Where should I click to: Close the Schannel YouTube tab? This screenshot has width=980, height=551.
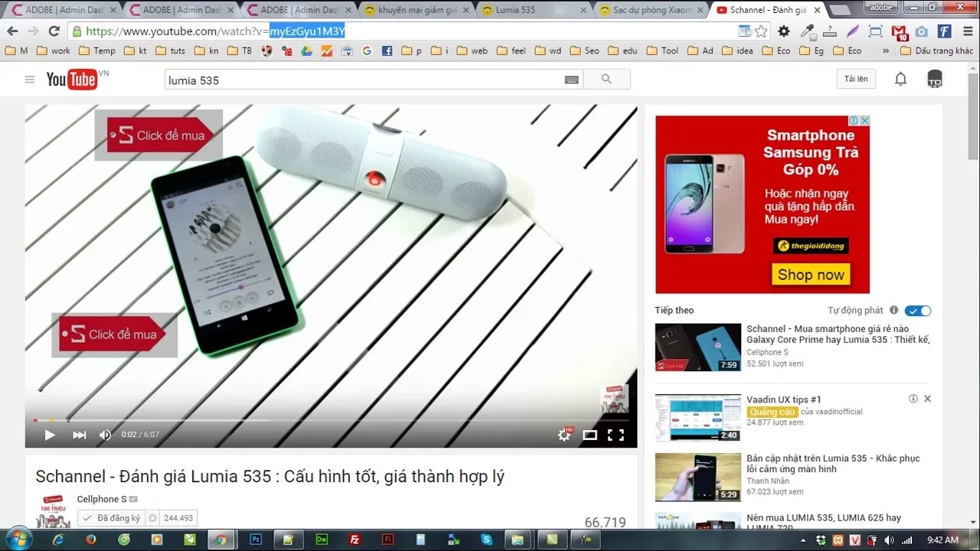(x=816, y=11)
